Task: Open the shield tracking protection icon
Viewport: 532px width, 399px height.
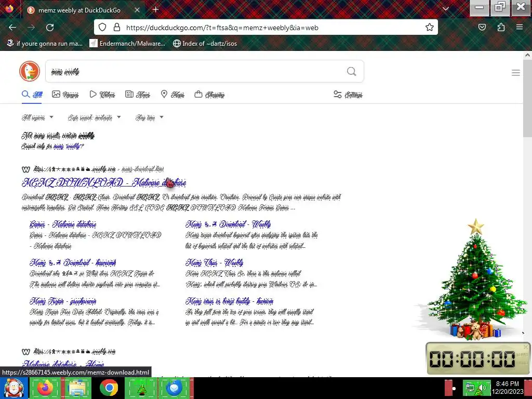Action: coord(102,28)
